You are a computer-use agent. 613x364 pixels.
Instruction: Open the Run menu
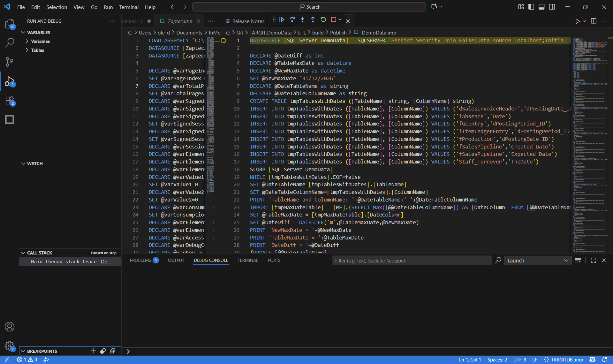point(108,7)
